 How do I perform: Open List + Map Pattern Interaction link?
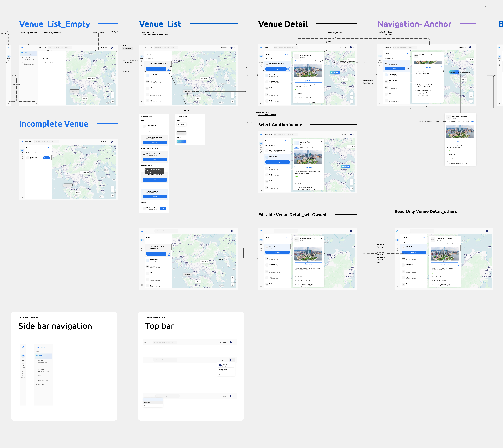pyautogui.click(x=156, y=35)
